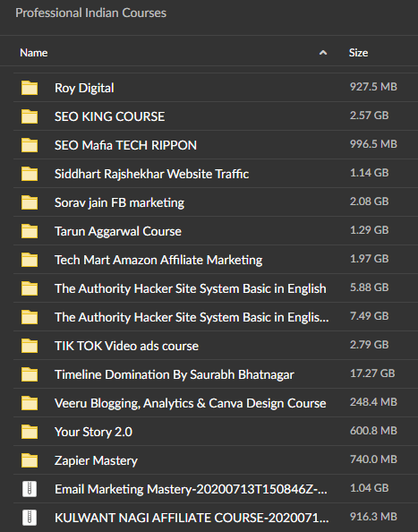Click folder icon of 5.88 GB Authority Hacker row
This screenshot has height=532, width=418.
point(30,288)
